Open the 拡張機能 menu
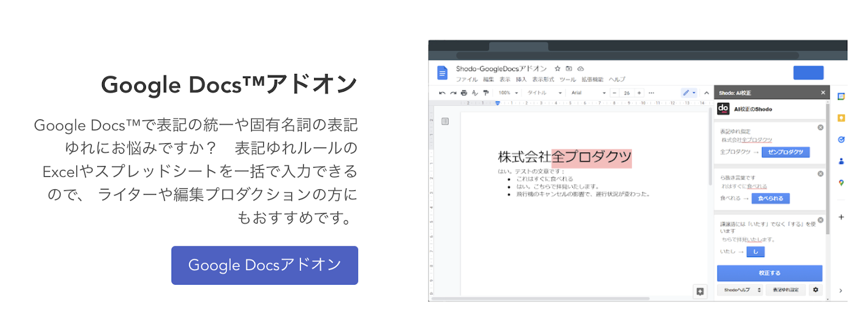The width and height of the screenshot is (868, 326). click(x=592, y=79)
